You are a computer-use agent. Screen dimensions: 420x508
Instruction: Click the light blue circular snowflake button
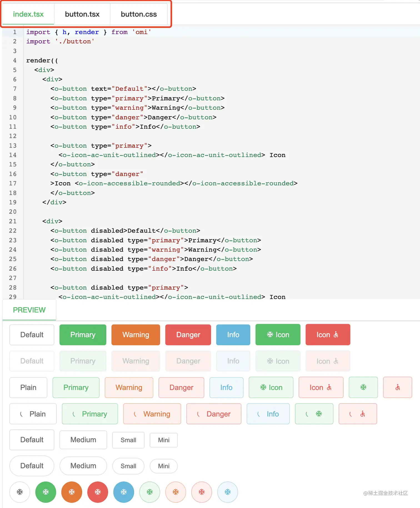[227, 492]
